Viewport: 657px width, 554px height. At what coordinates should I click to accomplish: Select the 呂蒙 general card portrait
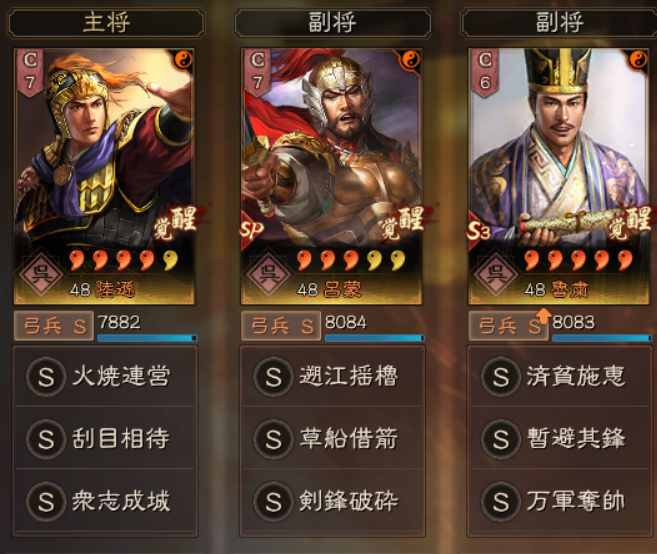(331, 176)
